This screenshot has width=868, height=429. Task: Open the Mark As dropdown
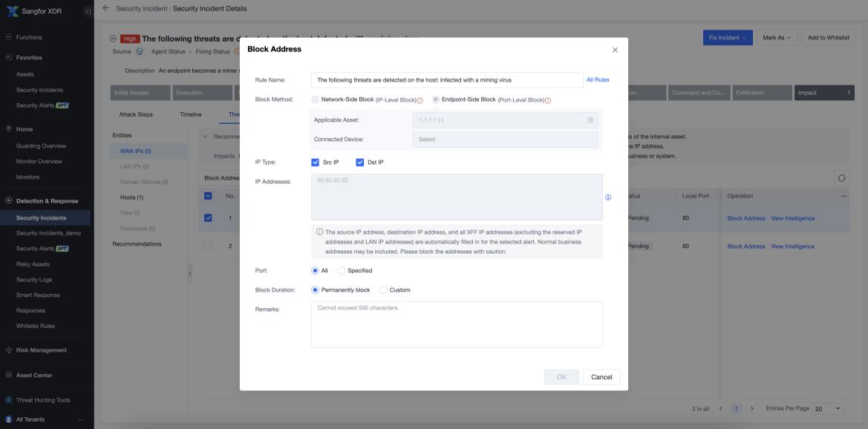point(777,38)
